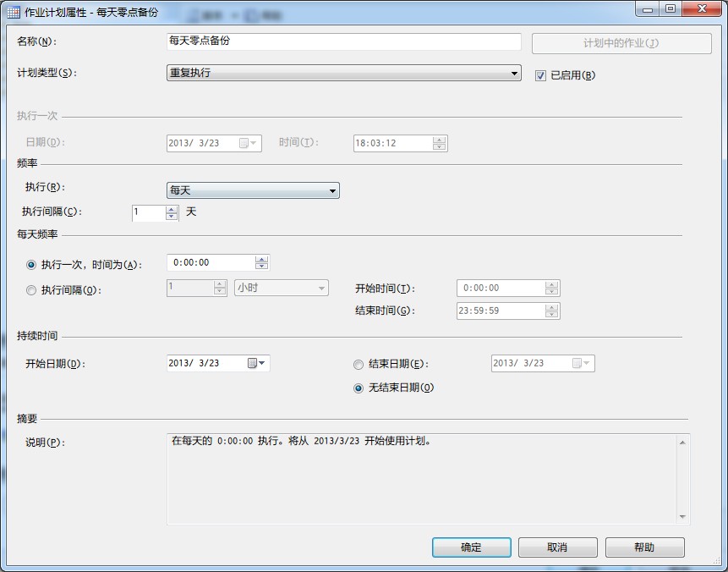
Task: Click the 结束时间 spinner up arrow
Action: [551, 308]
